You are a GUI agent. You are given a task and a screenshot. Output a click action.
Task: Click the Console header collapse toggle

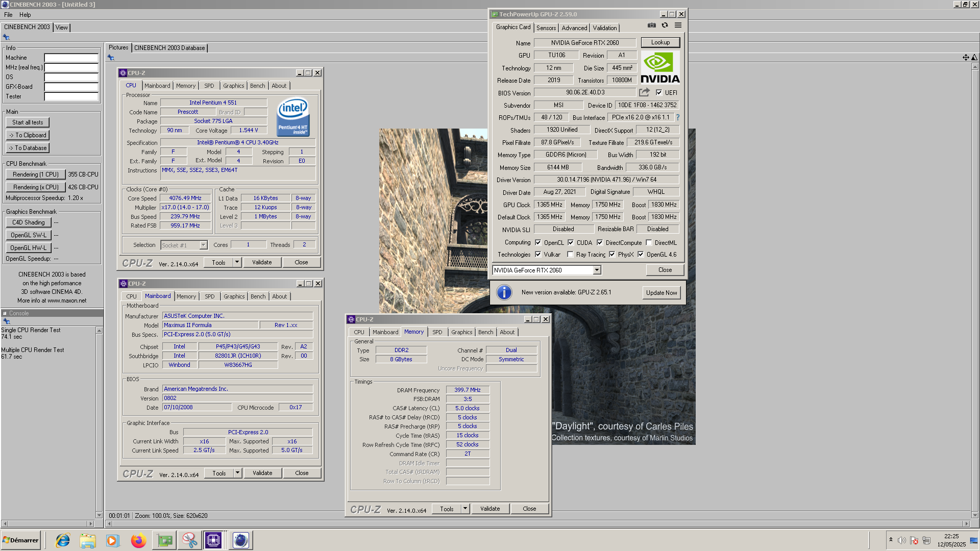(x=5, y=313)
